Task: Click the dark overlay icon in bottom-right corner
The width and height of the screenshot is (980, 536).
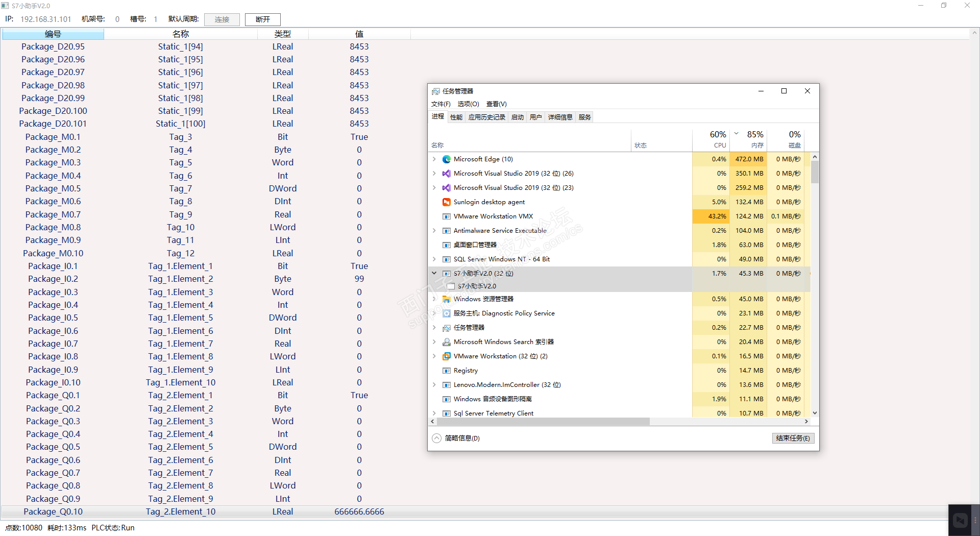Action: (960, 520)
